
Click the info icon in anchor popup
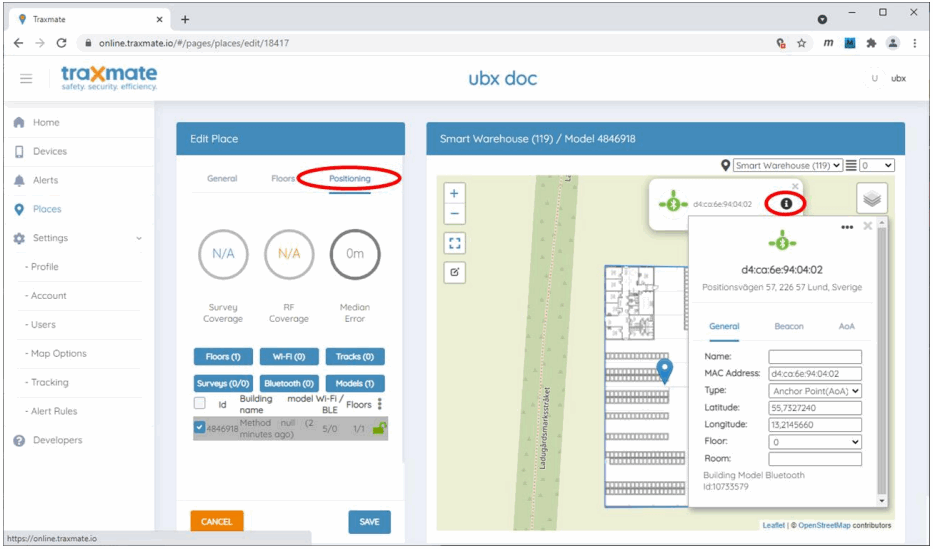click(786, 203)
